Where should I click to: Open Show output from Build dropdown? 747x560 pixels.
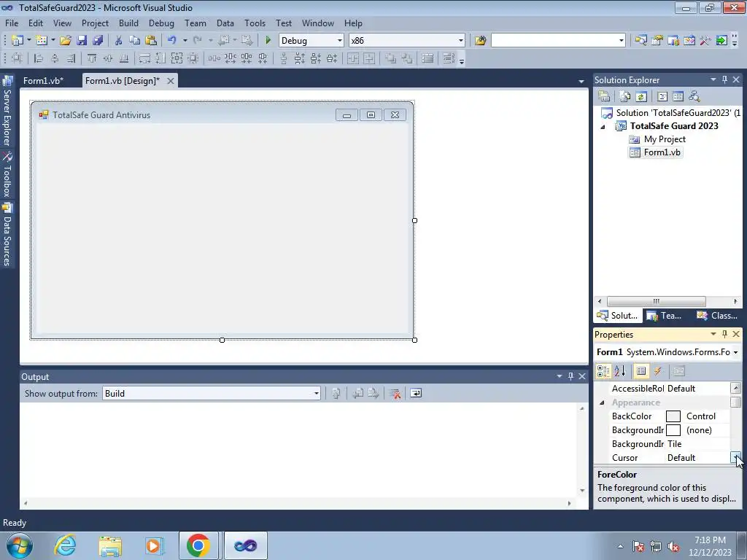(317, 393)
